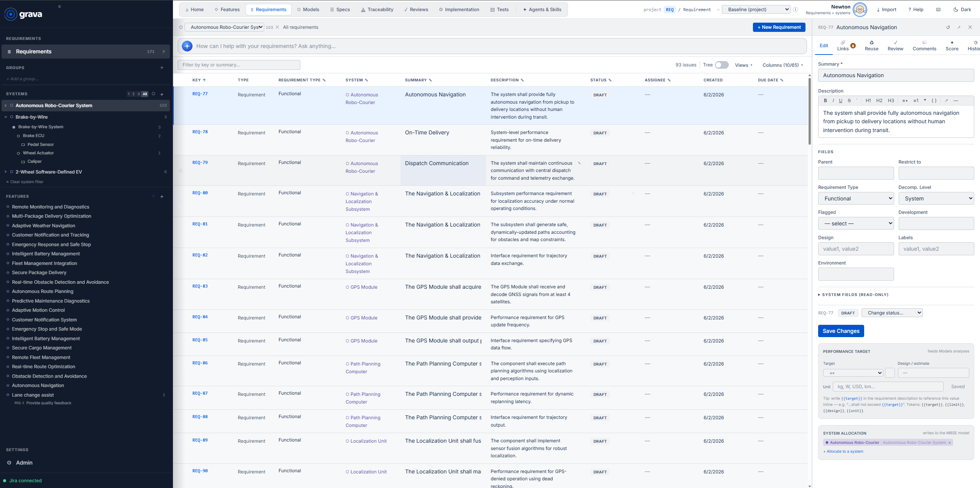The height and width of the screenshot is (488, 980).
Task: Open the Views dropdown
Action: [743, 65]
